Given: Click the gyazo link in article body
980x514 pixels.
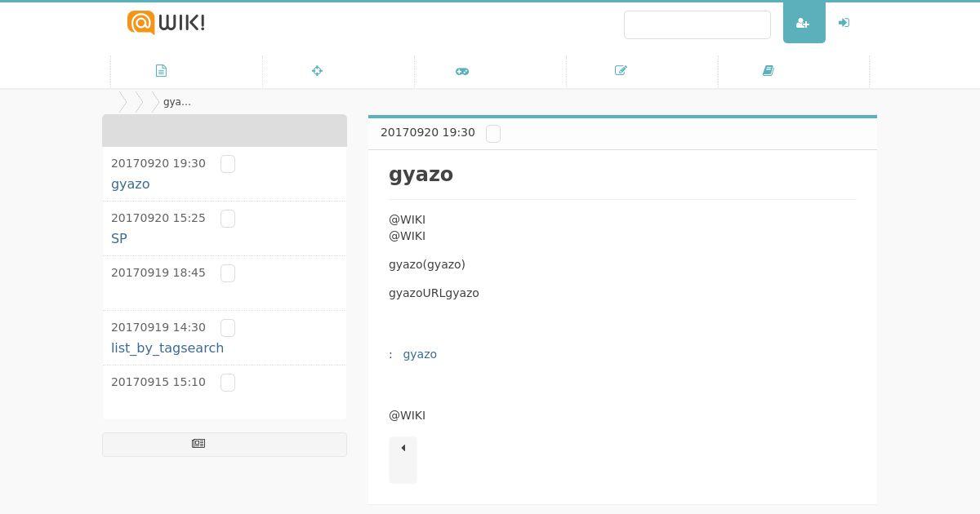Looking at the screenshot, I should click(420, 354).
